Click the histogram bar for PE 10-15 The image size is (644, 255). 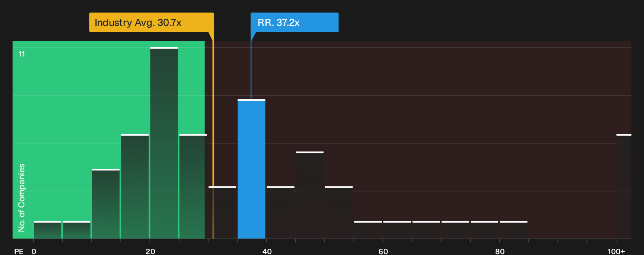click(x=106, y=204)
